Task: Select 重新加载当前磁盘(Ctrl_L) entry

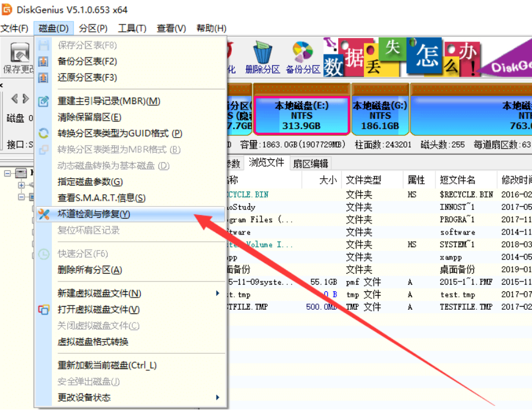Action: [x=131, y=365]
